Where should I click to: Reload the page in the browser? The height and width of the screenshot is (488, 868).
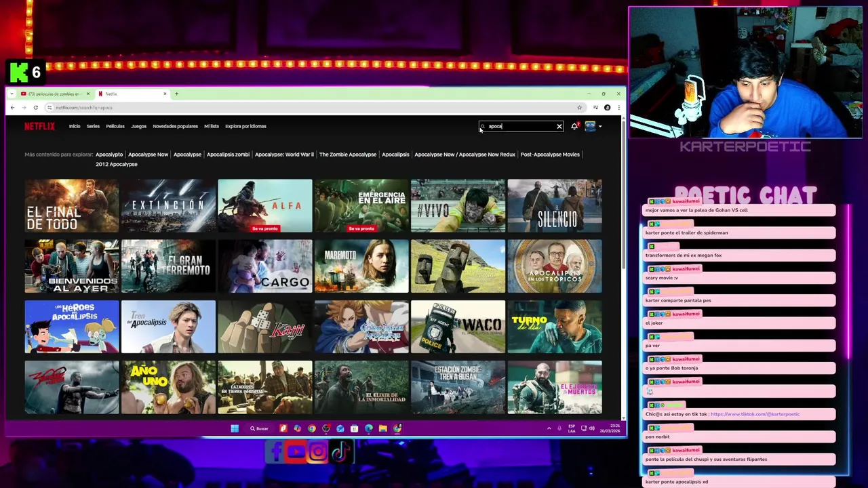click(x=35, y=107)
